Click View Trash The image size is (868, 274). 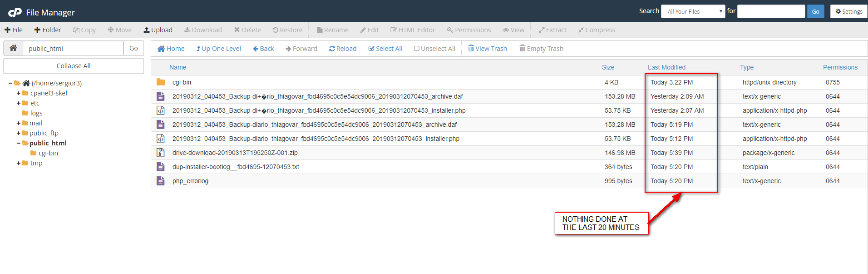[488, 49]
